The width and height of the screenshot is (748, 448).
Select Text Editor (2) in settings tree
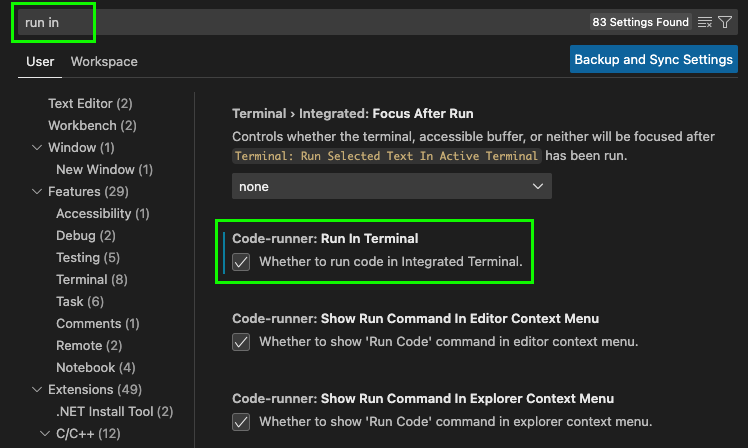point(90,104)
